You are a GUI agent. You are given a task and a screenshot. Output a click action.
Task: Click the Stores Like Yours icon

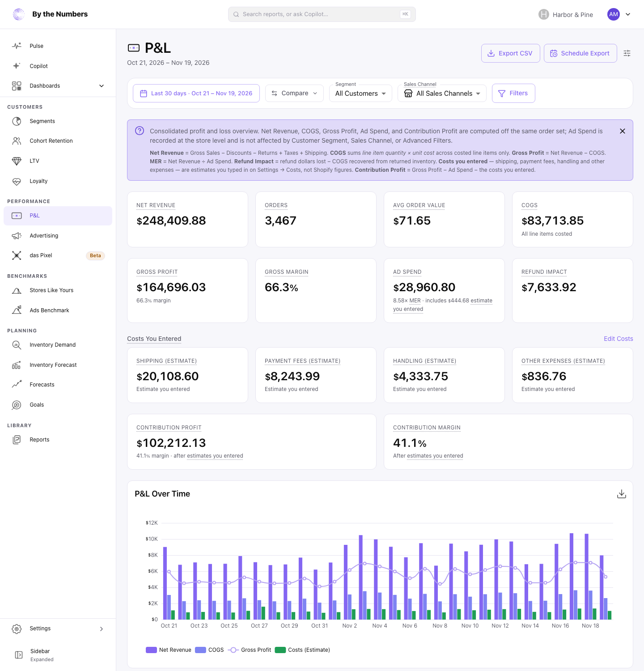[x=17, y=290]
